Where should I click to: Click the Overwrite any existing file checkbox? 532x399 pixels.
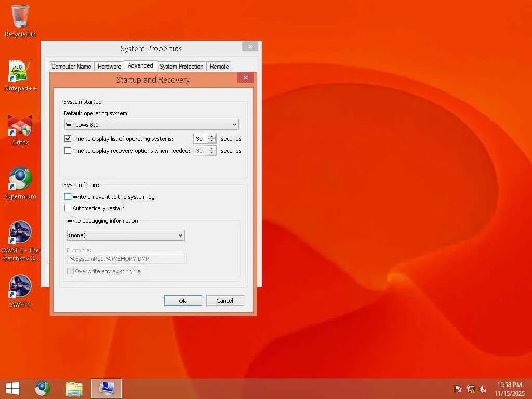(x=70, y=271)
